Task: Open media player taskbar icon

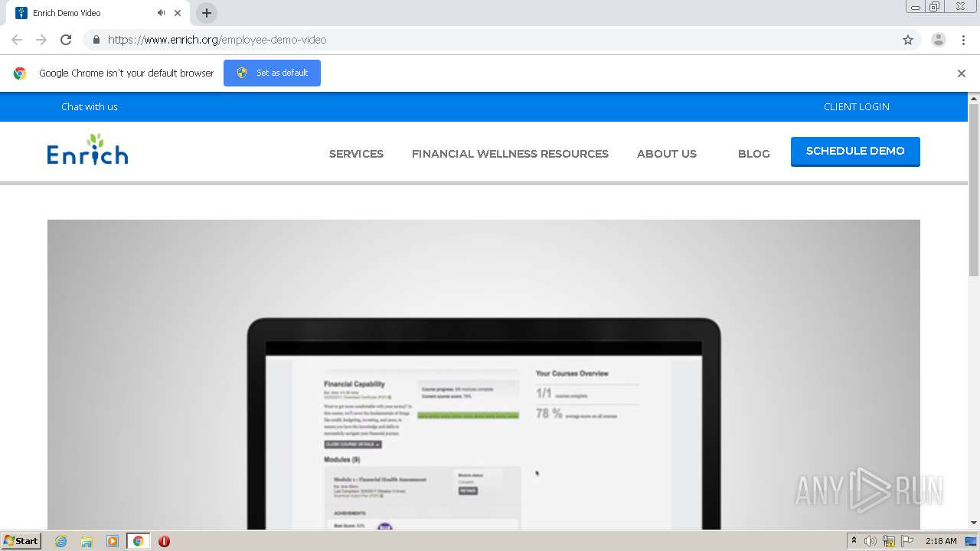Action: click(112, 541)
